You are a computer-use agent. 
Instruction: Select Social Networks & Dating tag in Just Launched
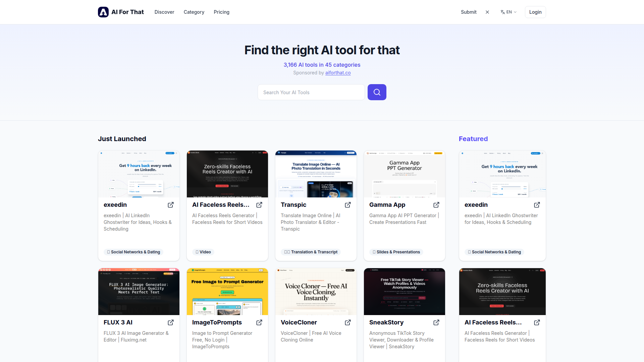[x=133, y=252]
